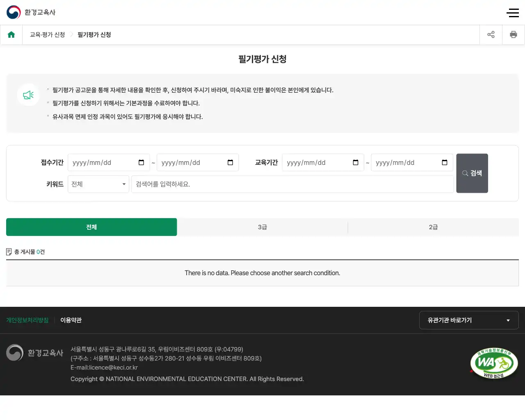Open 이용약관 link
The width and height of the screenshot is (525, 420).
tap(71, 320)
